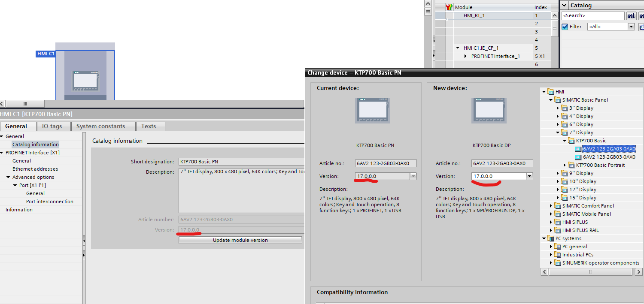The height and width of the screenshot is (304, 644).
Task: Collapse the Port [X1 P1] node
Action: pos(15,185)
